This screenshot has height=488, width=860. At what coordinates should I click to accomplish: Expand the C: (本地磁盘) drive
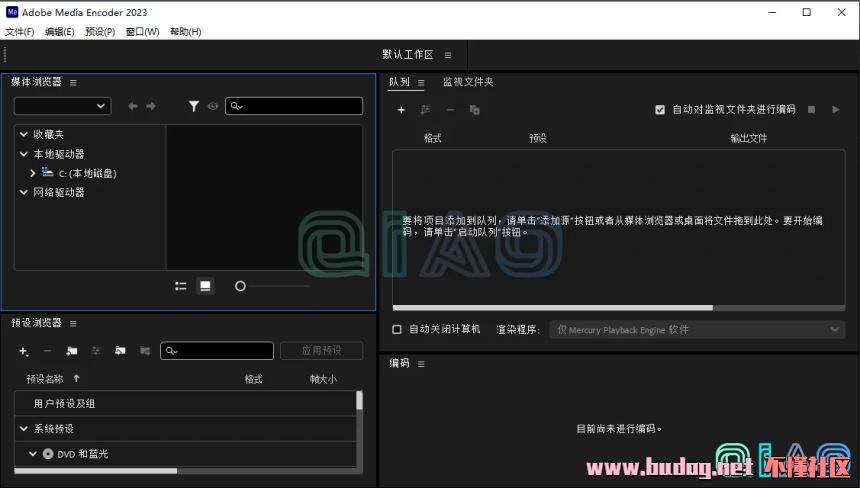(32, 173)
